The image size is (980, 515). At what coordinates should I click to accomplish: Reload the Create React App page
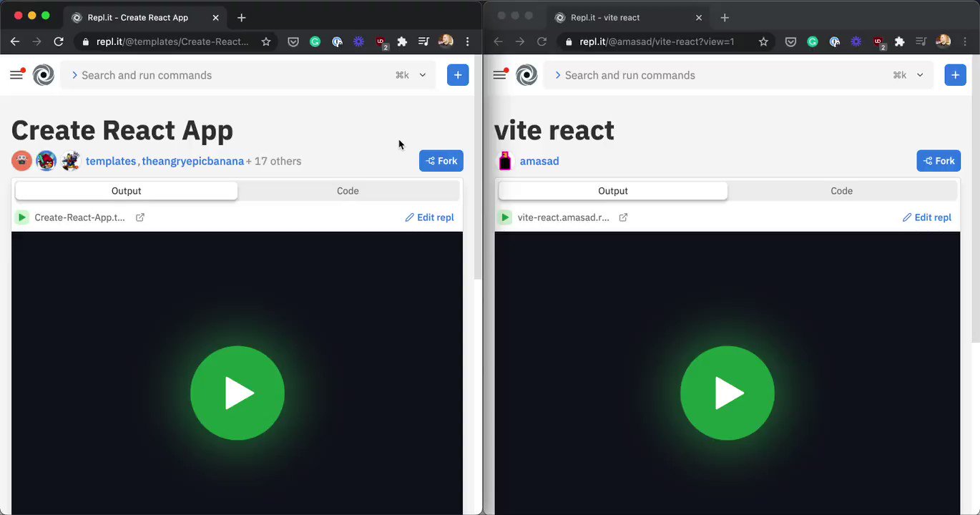[x=59, y=41]
